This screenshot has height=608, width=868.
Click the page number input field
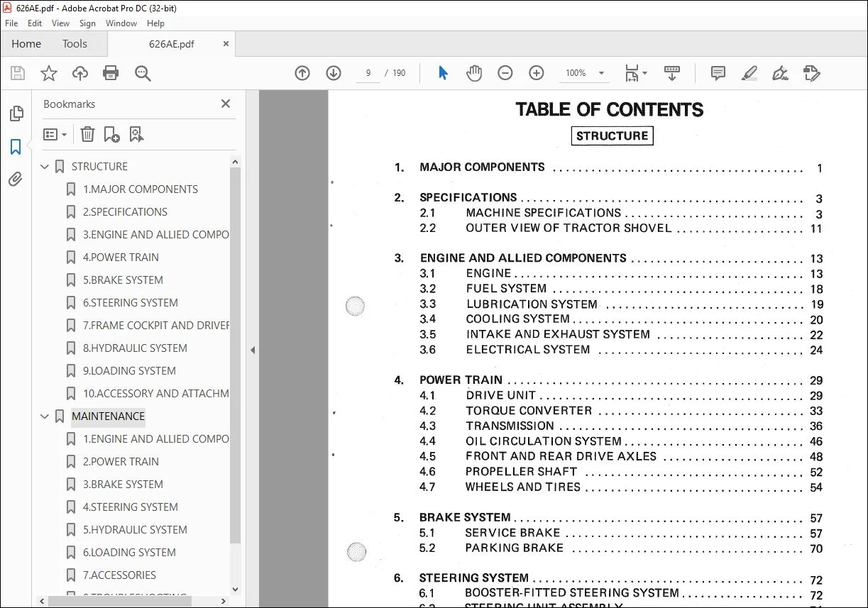pos(368,73)
